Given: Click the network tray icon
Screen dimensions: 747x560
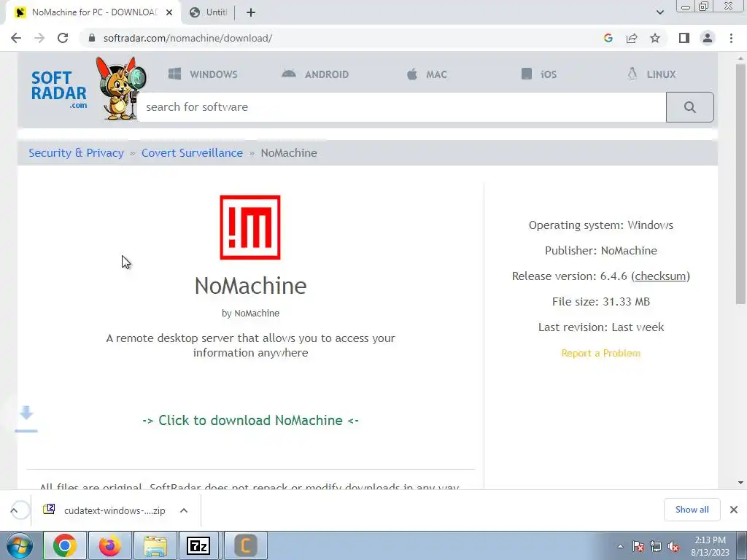Looking at the screenshot, I should point(656,546).
